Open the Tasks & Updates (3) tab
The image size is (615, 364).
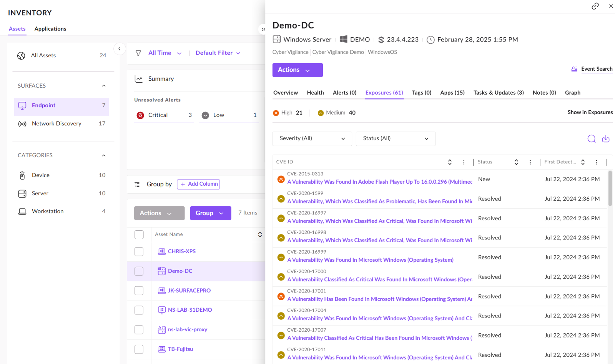coord(499,93)
